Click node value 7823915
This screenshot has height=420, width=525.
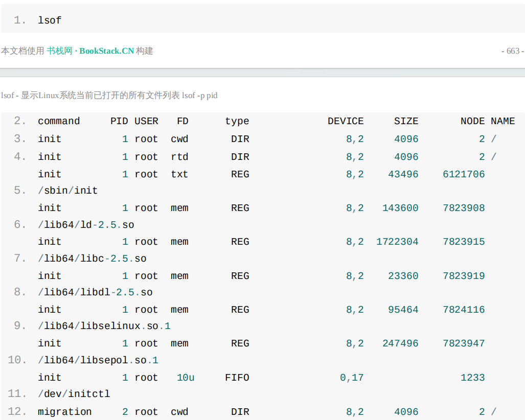tap(464, 242)
